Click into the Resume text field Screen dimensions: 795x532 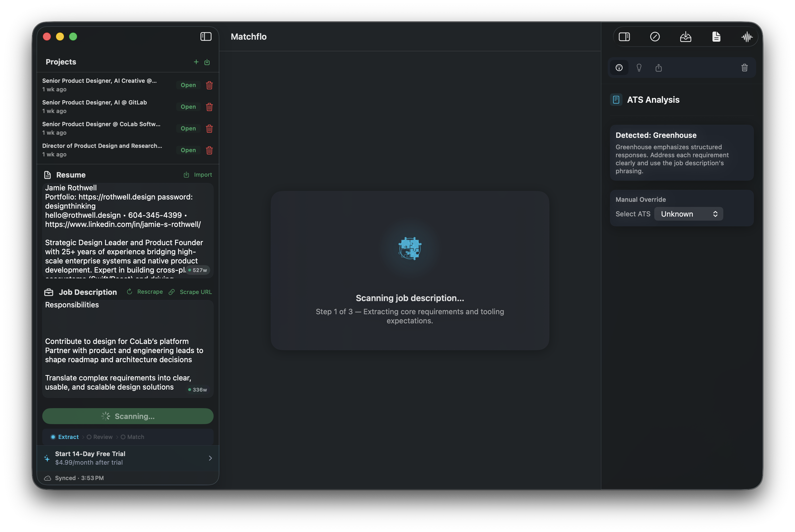click(128, 231)
